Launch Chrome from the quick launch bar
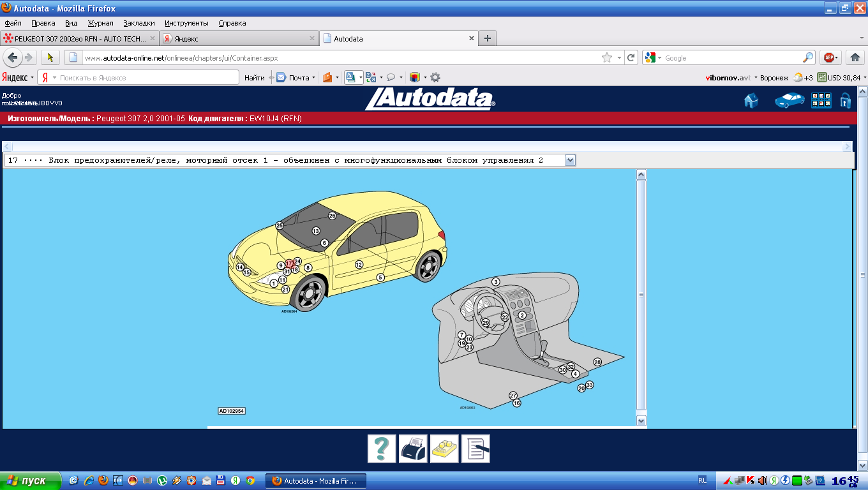The image size is (868, 490). click(x=250, y=480)
